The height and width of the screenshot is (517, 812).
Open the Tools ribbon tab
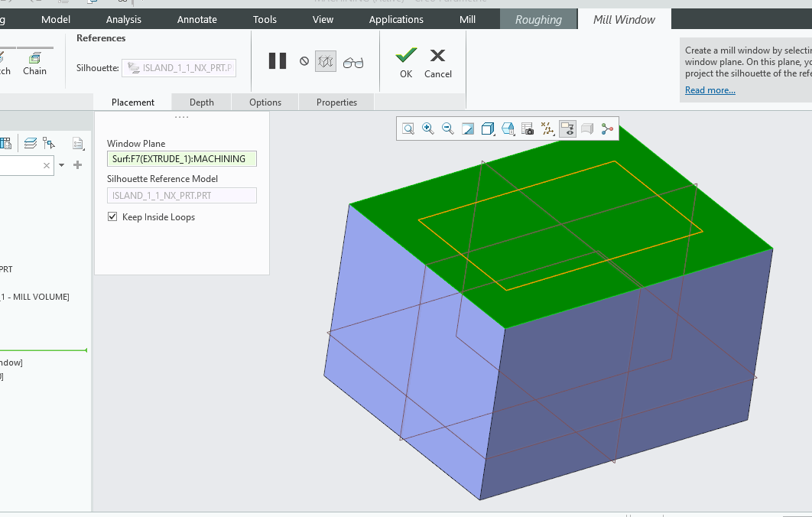265,20
